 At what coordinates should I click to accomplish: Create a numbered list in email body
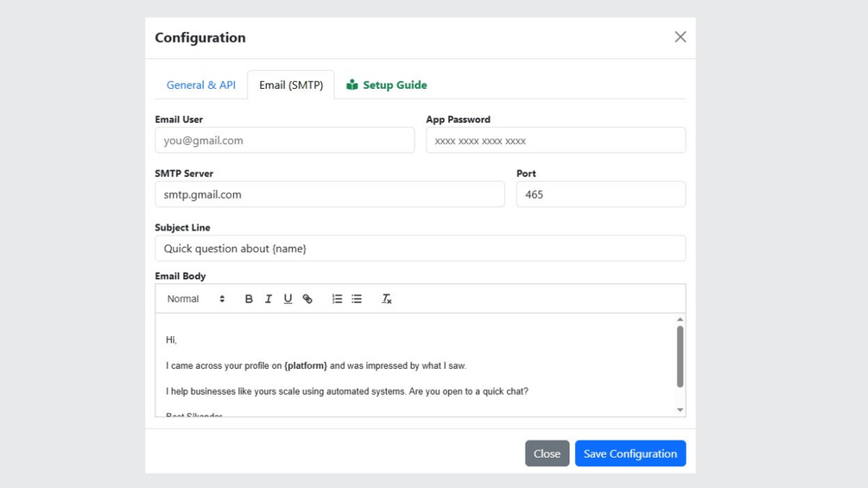pyautogui.click(x=337, y=299)
